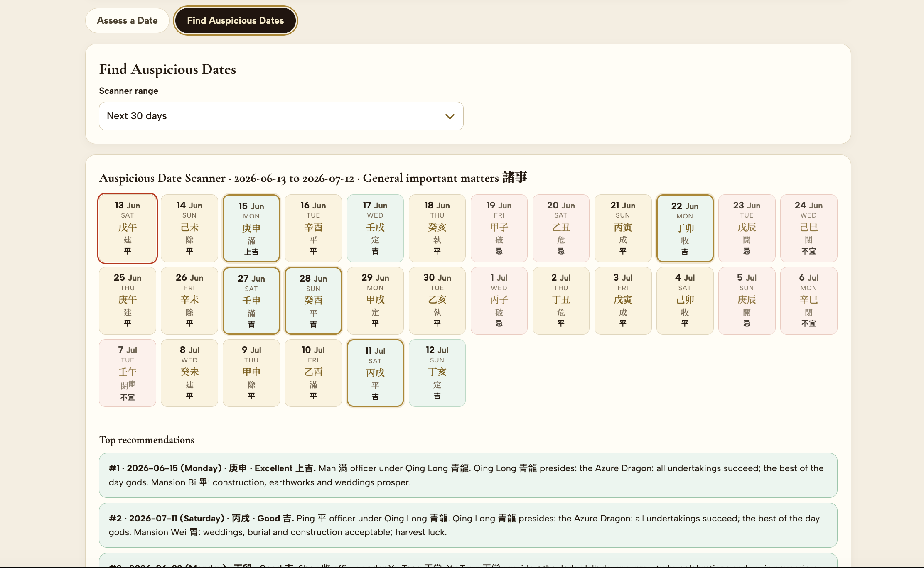Viewport: 924px width, 568px height.
Task: Choose the 22 Jun Monday card
Action: point(685,228)
